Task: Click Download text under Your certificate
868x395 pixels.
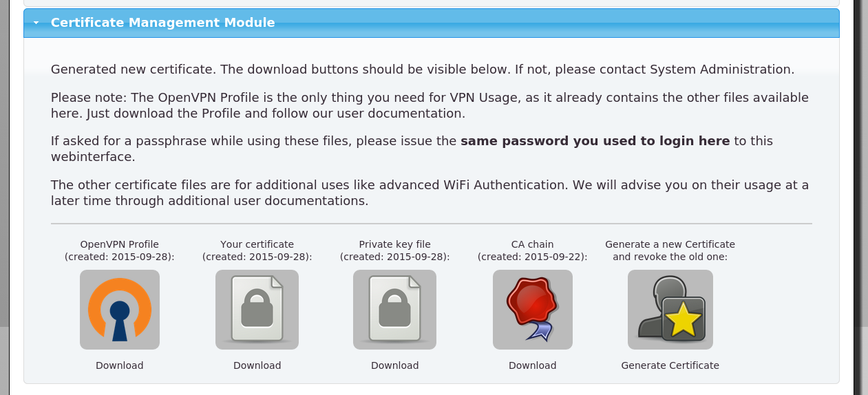Action: click(x=257, y=365)
